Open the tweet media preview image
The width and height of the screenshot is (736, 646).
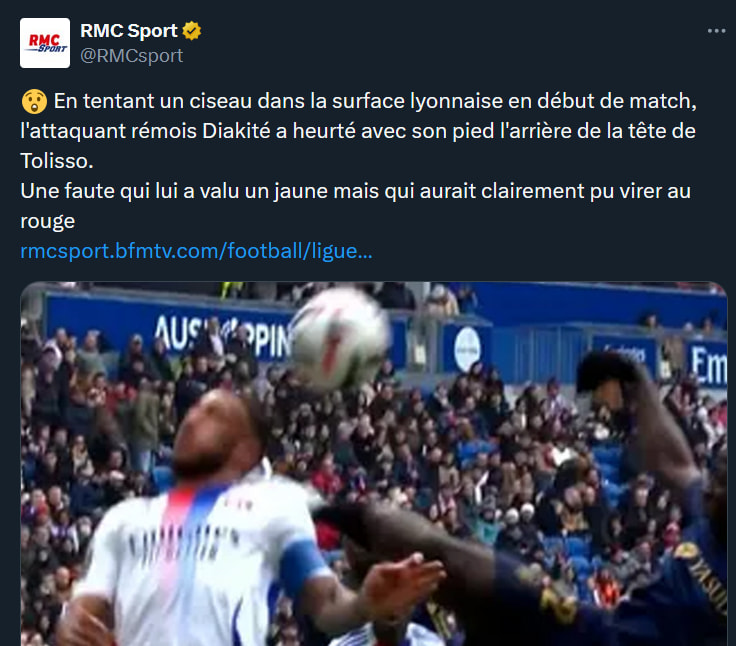coord(374,464)
